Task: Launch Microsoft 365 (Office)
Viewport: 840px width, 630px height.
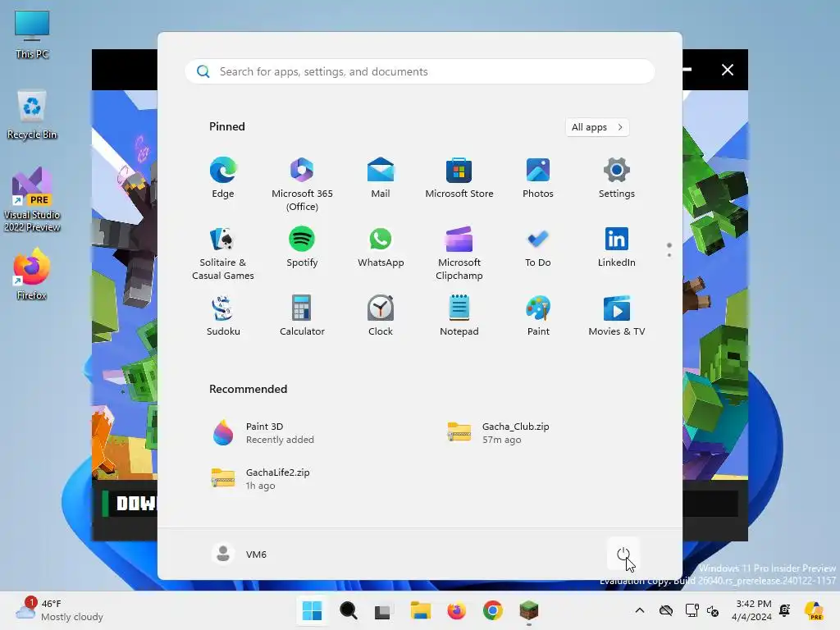Action: click(302, 185)
